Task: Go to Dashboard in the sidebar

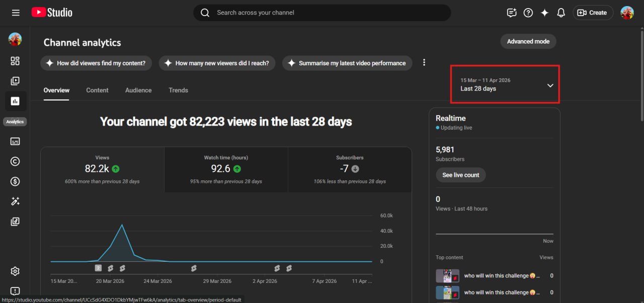Action: (x=15, y=61)
